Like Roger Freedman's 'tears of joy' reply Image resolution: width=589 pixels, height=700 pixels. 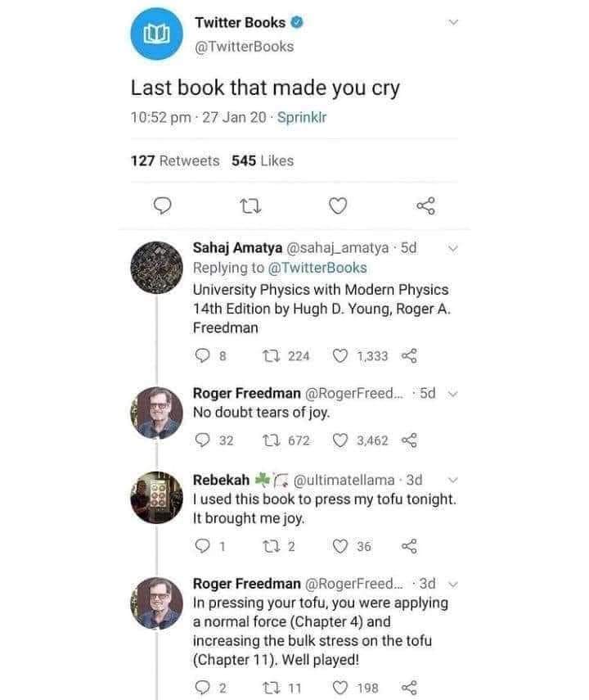click(341, 440)
